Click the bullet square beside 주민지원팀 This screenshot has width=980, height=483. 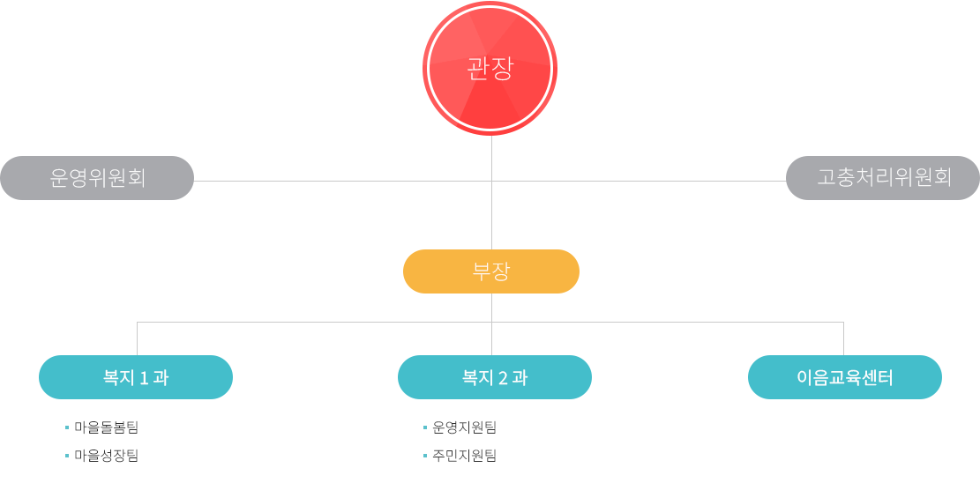pos(425,456)
